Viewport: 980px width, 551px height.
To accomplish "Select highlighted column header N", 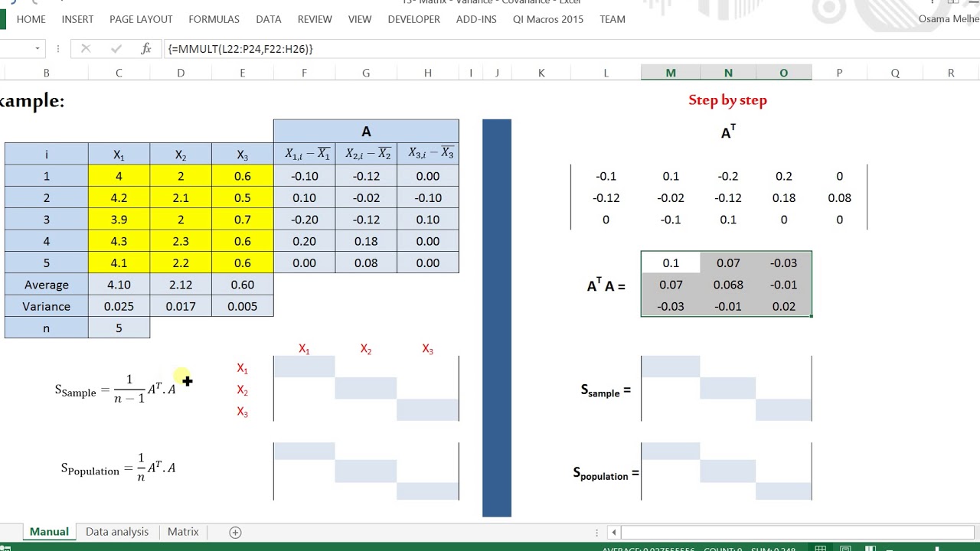I will tap(728, 73).
